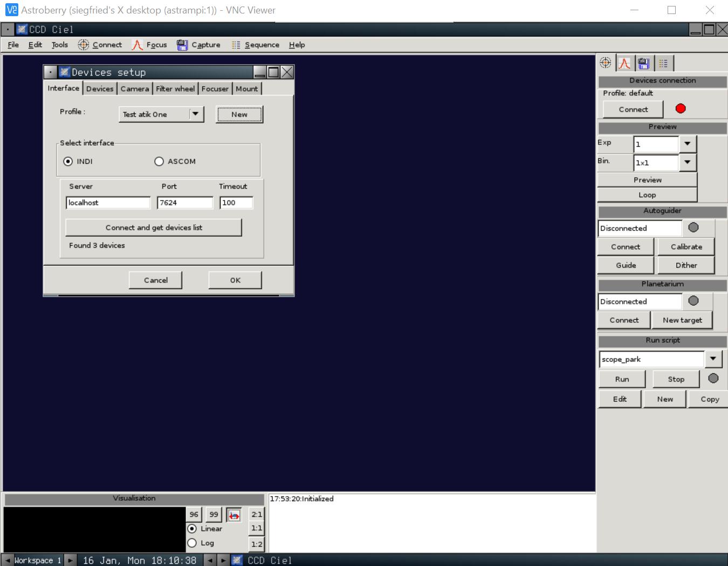Viewport: 728px width, 566px height.
Task: Start the preview Loop
Action: (647, 195)
